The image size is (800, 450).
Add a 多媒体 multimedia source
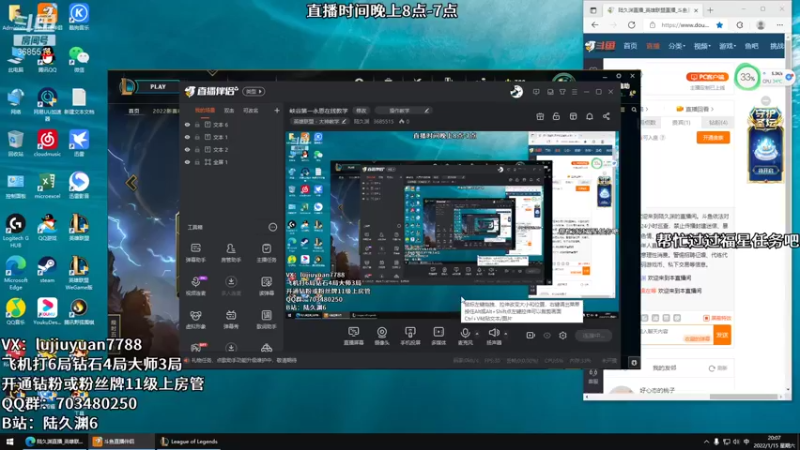coord(438,336)
